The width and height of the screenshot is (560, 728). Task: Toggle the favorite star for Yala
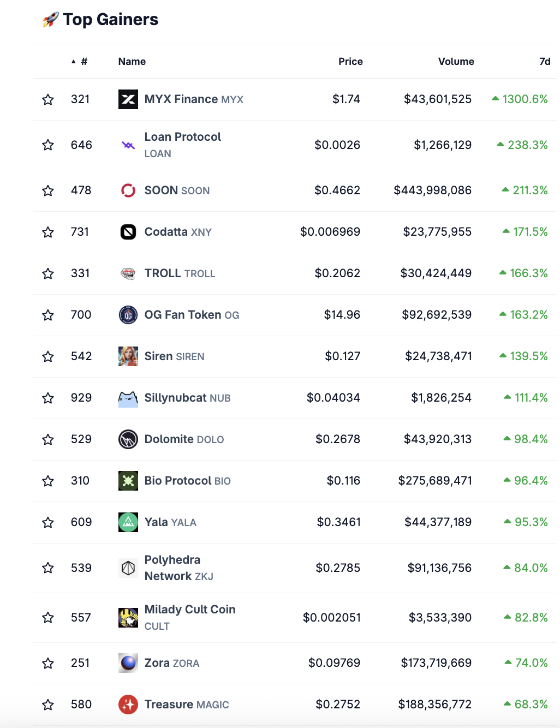48,522
